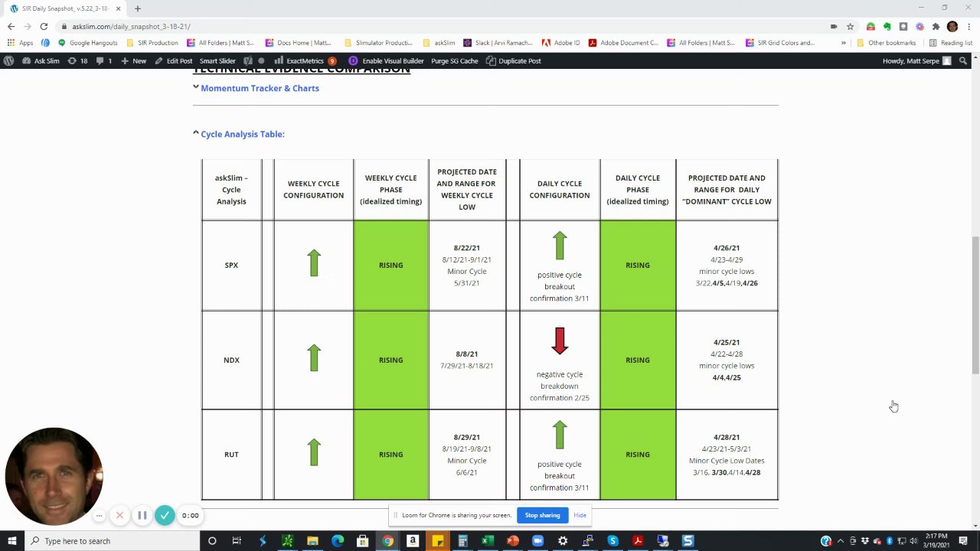Screen dimensions: 980x551
Task: Go back with browser back arrow
Action: [11, 26]
